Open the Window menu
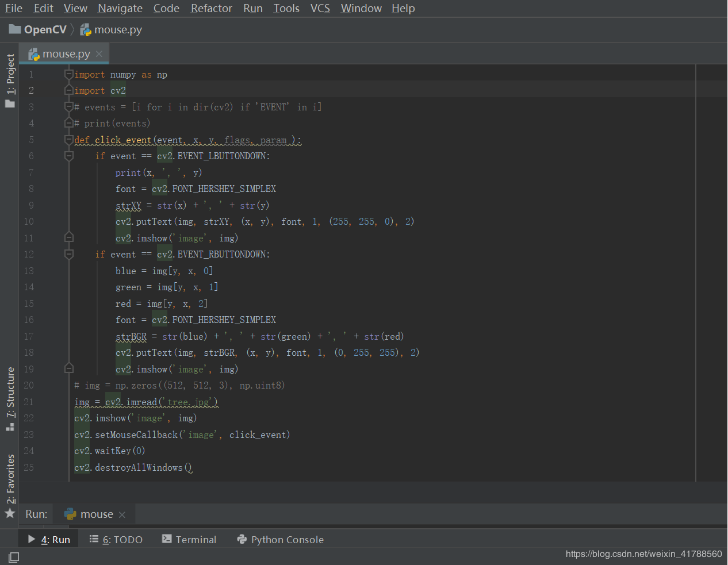The height and width of the screenshot is (565, 728). [361, 8]
